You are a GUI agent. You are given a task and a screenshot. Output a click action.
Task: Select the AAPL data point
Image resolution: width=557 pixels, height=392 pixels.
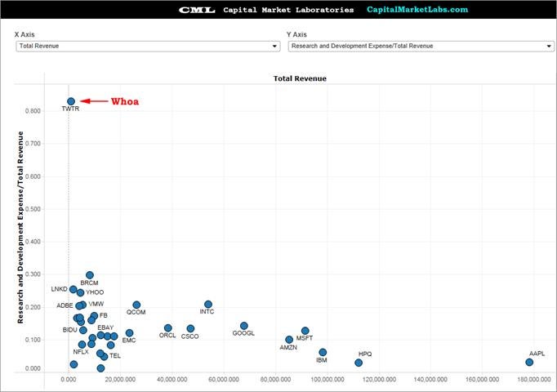[529, 362]
